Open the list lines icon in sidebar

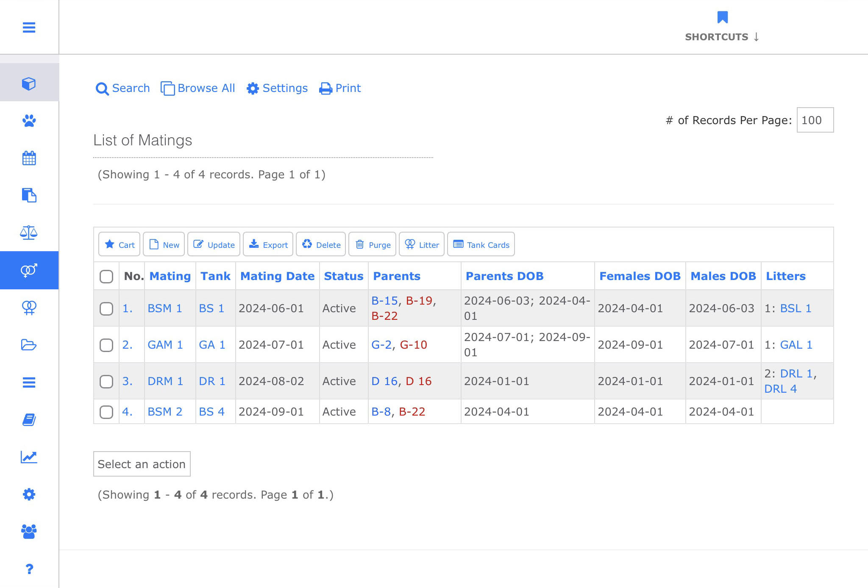pos(29,383)
